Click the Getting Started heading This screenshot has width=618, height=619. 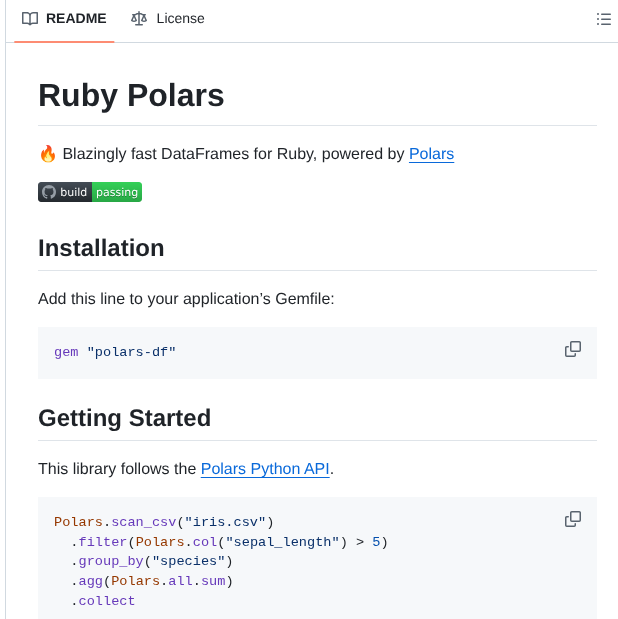pyautogui.click(x=124, y=418)
